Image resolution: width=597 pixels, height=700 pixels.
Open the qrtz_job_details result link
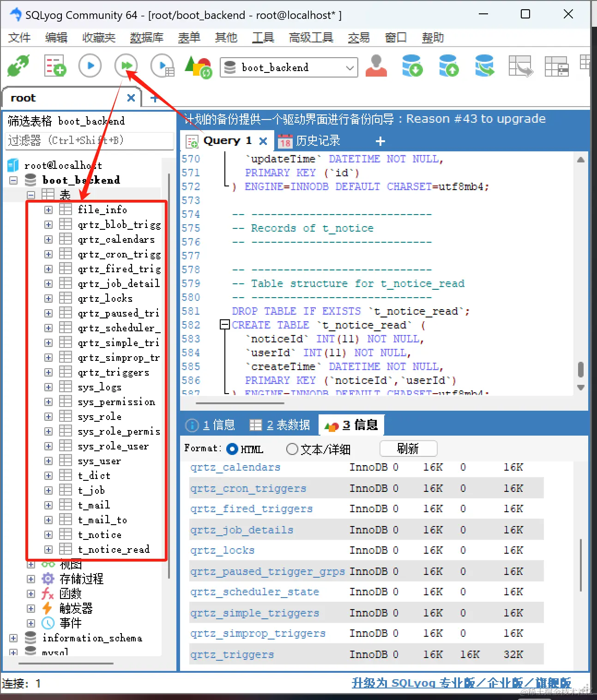(x=241, y=530)
